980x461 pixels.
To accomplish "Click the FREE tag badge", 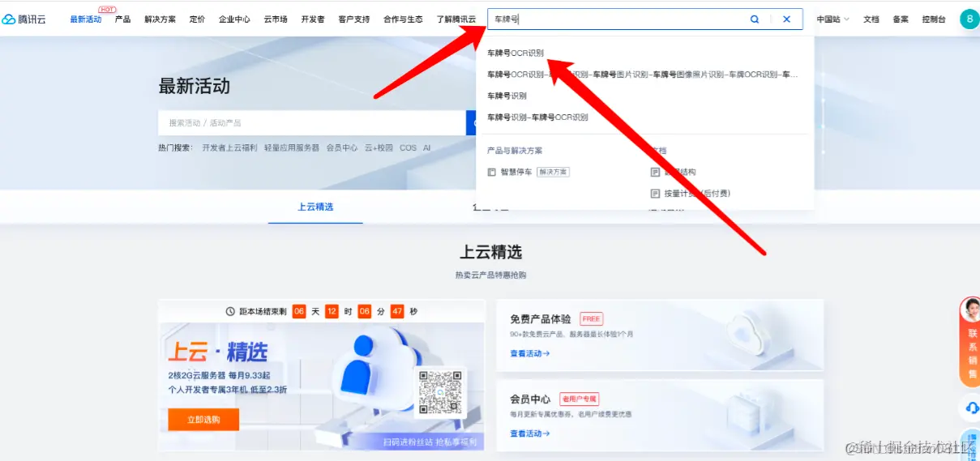I will (591, 319).
